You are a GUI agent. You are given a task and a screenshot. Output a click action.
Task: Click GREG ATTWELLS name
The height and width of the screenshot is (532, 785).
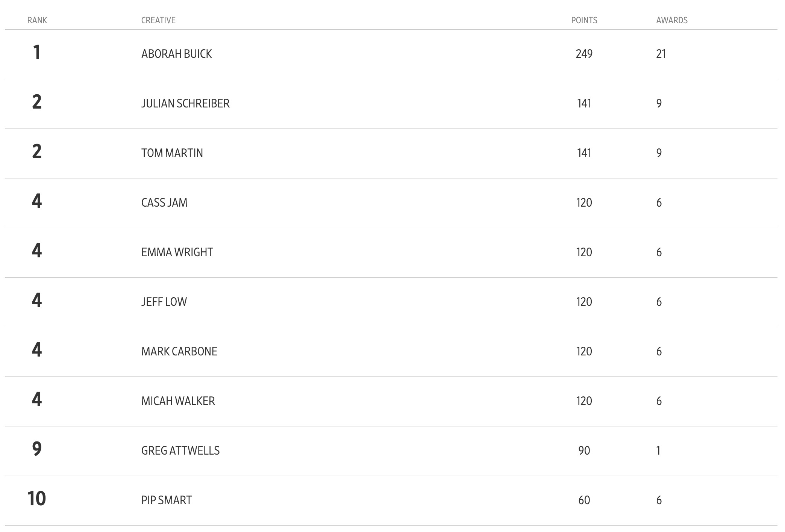(180, 450)
